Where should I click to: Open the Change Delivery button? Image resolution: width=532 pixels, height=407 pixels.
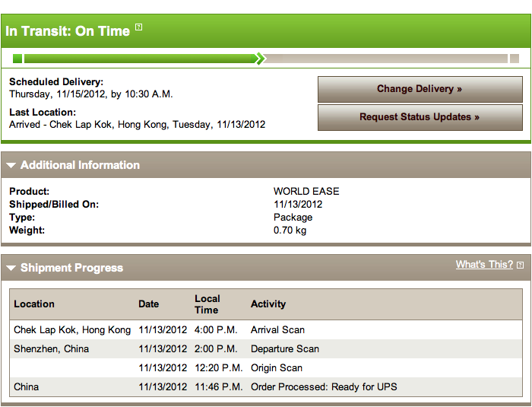[x=420, y=89]
